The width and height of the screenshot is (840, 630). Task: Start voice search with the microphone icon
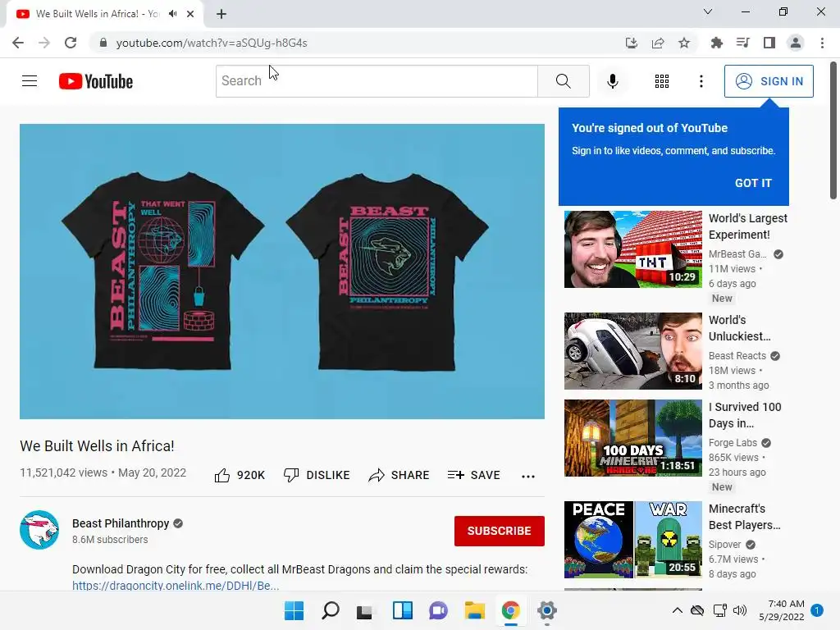[x=612, y=81]
